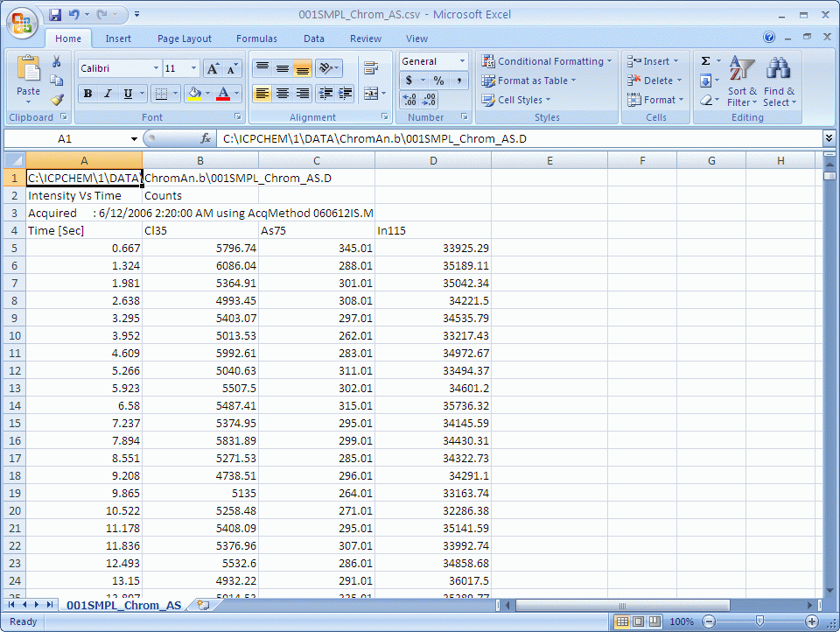Click the Merge and Center icon
This screenshot has width=840, height=632.
371,94
